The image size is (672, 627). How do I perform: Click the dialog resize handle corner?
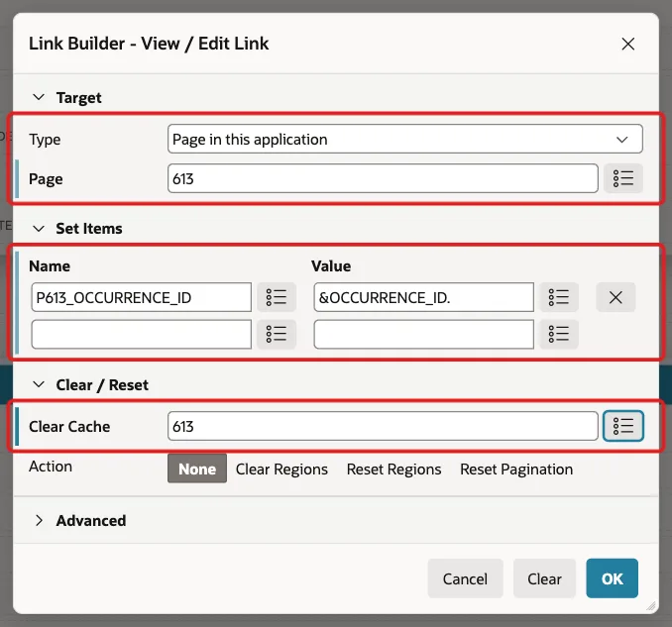pyautogui.click(x=651, y=605)
